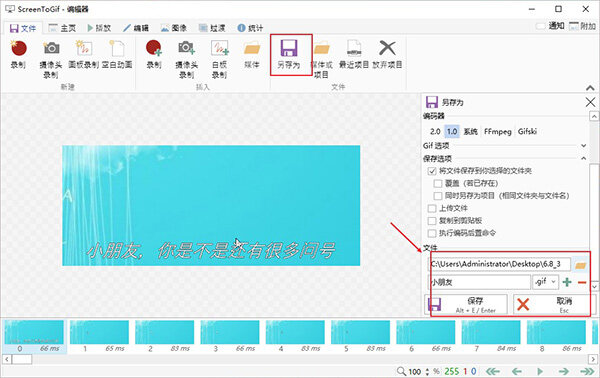Select frame 8 thumbnail
The image size is (600, 378).
pyautogui.click(x=556, y=332)
